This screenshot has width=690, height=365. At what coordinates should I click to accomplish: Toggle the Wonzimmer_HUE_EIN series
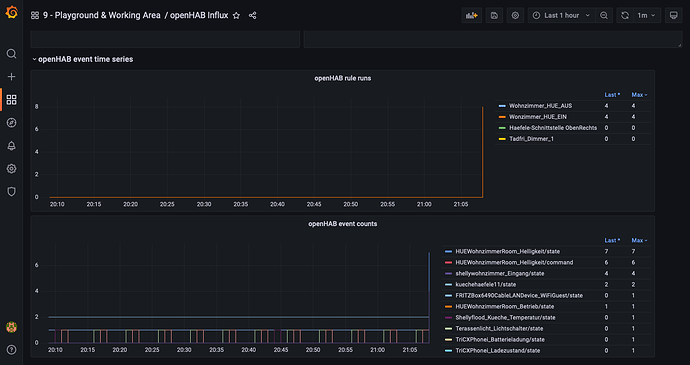[x=538, y=117]
